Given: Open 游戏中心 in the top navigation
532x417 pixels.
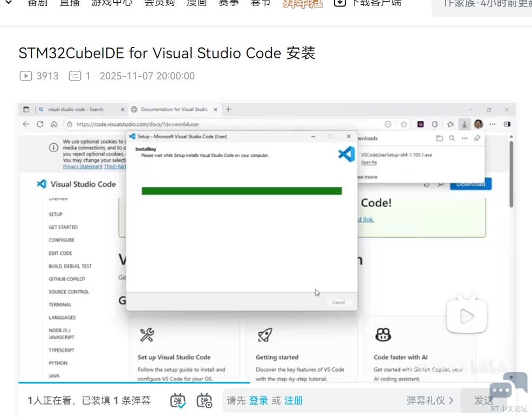Looking at the screenshot, I should tap(112, 3).
